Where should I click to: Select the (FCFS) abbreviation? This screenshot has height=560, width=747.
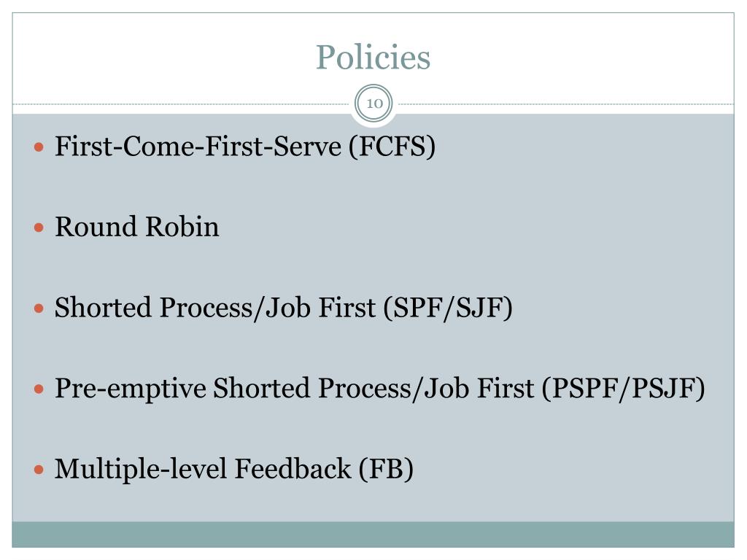(392, 147)
